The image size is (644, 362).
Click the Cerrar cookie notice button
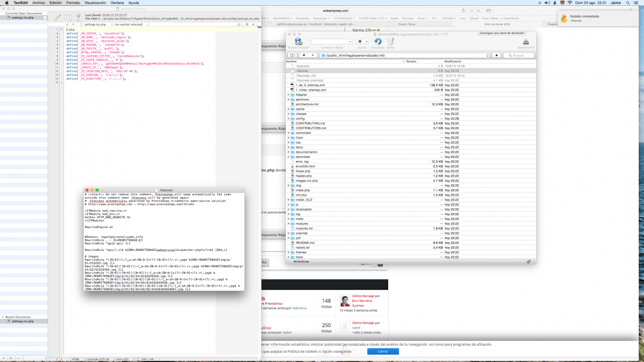point(383,351)
